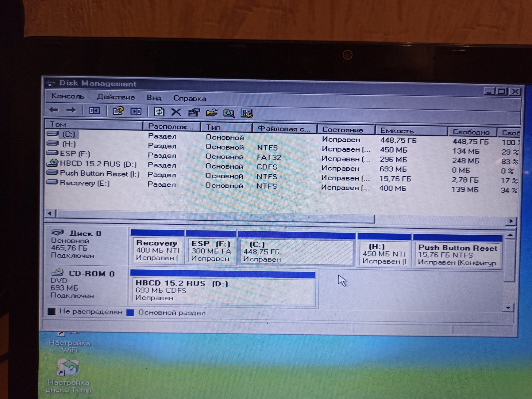Open the Вид menu
532x399 pixels.
[x=154, y=98]
